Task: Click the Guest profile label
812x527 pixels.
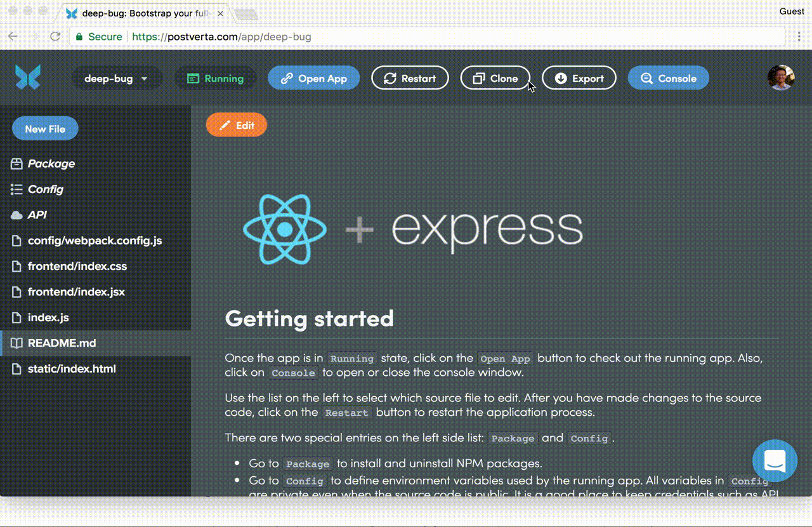Action: (792, 11)
